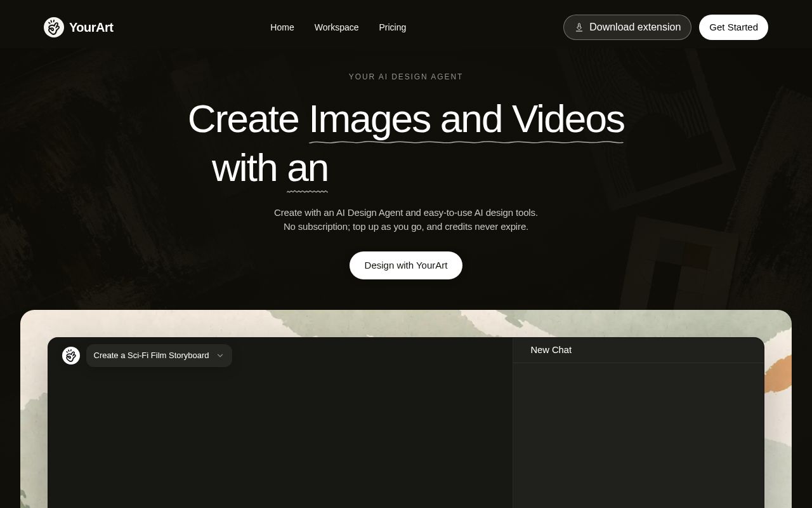Expand the storyboard dropdown chevron
The width and height of the screenshot is (812, 508).
(220, 356)
